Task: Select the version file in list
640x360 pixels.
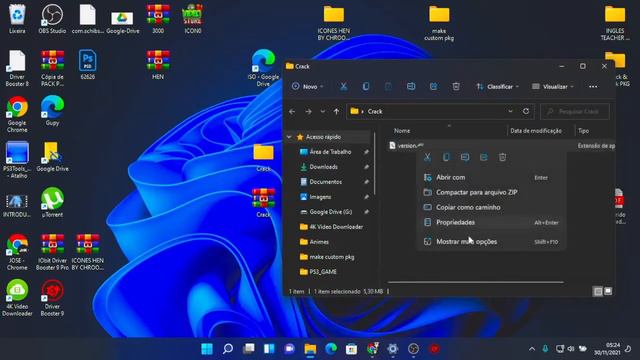Action: [x=407, y=145]
